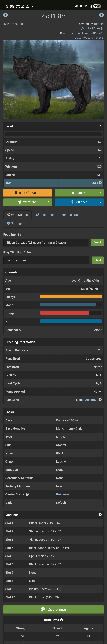The height and width of the screenshot is (644, 107).
Task: Click Retire (1300 SC) button
Action: click(x=28, y=193)
